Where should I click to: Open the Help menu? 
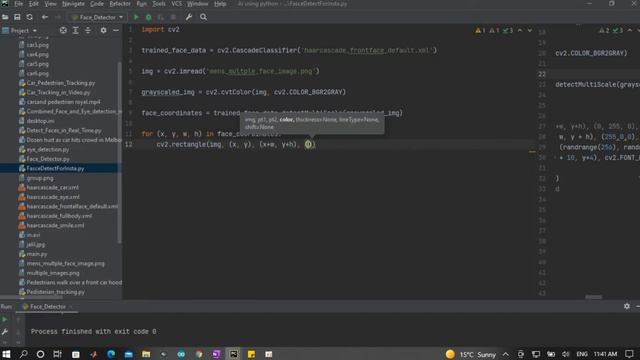(220, 4)
